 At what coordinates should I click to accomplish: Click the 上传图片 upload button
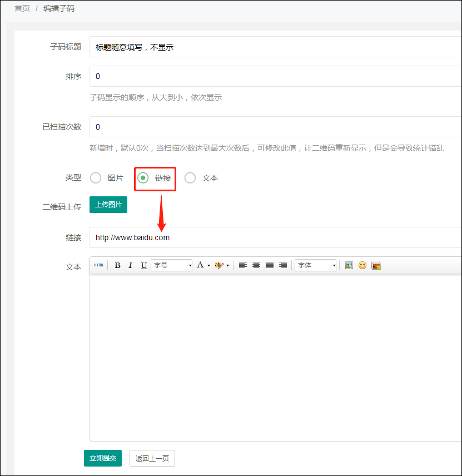click(x=108, y=205)
